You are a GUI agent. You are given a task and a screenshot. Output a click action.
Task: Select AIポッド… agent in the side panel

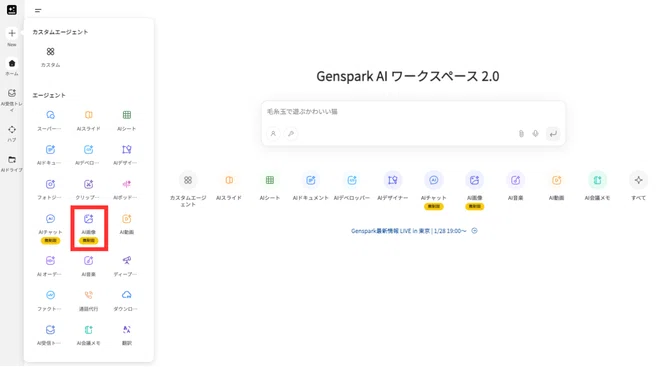pyautogui.click(x=127, y=189)
